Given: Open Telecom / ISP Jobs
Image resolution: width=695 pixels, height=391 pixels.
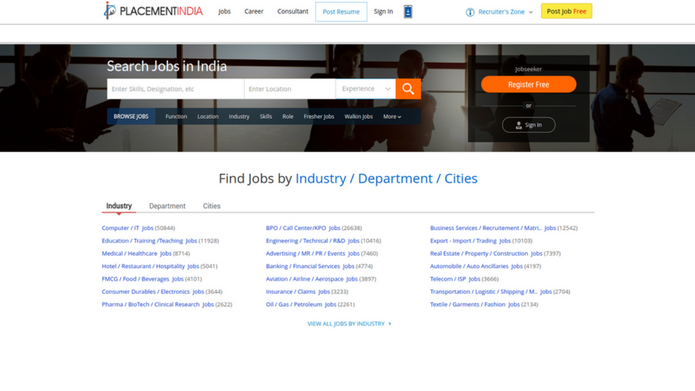Looking at the screenshot, I should [455, 279].
